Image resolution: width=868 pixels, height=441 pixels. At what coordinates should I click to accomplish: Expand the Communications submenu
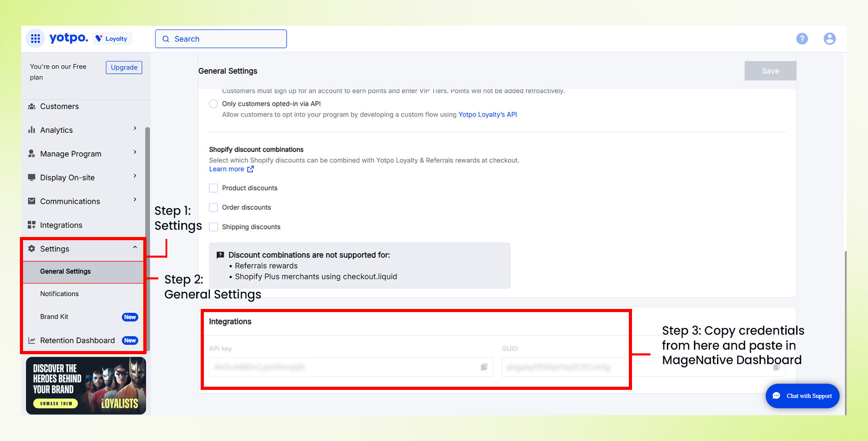pyautogui.click(x=134, y=199)
